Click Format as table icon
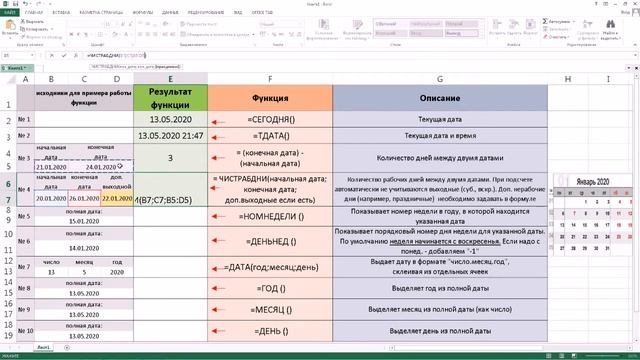 (357, 24)
